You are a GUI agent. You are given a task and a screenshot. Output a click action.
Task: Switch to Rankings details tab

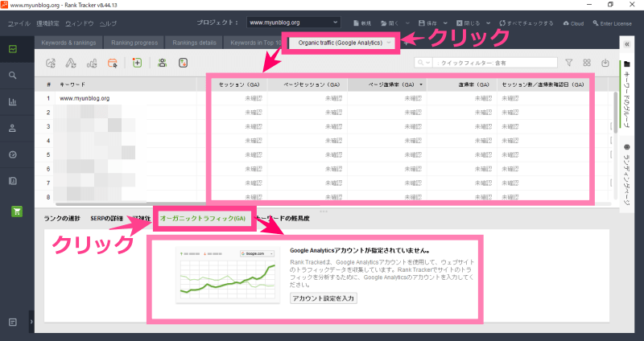pyautogui.click(x=194, y=43)
